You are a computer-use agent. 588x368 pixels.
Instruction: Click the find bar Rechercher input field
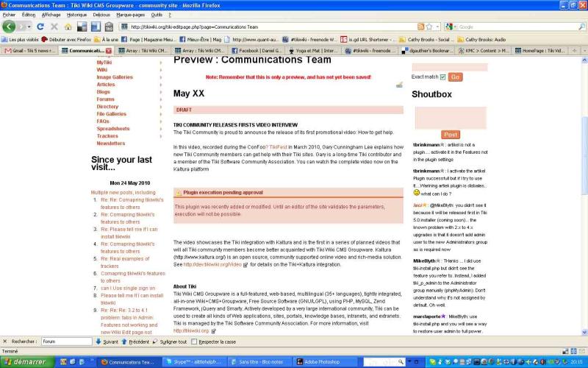[x=66, y=342]
